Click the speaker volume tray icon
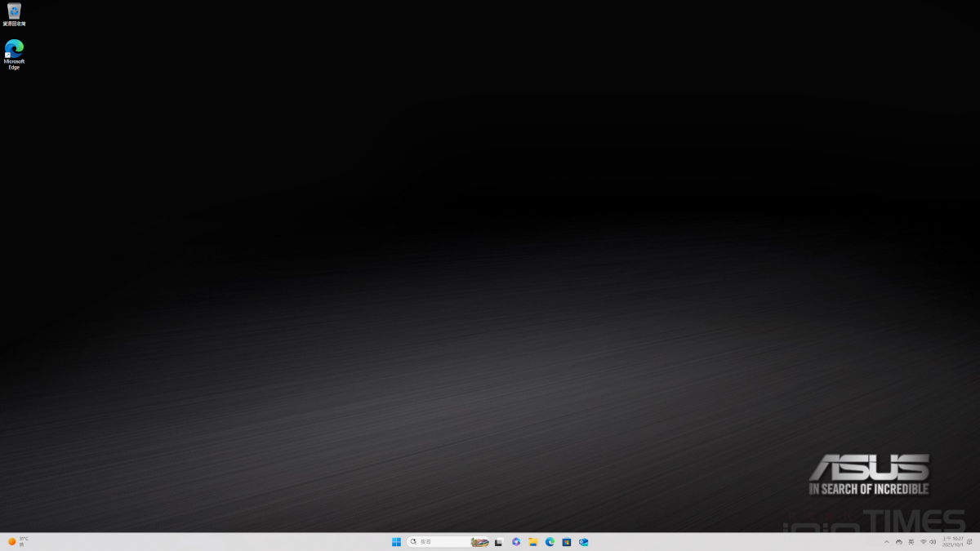Image resolution: width=980 pixels, height=551 pixels. click(933, 542)
